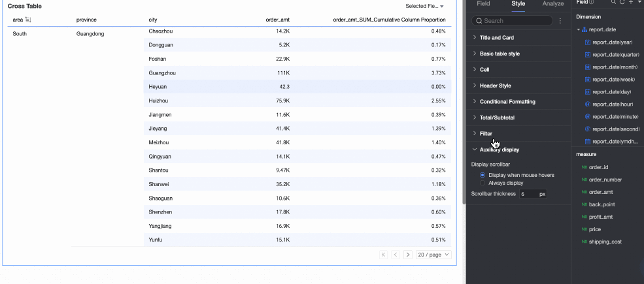The image size is (644, 284).
Task: Click the numeric type icon of shipping_cost
Action: (x=584, y=242)
